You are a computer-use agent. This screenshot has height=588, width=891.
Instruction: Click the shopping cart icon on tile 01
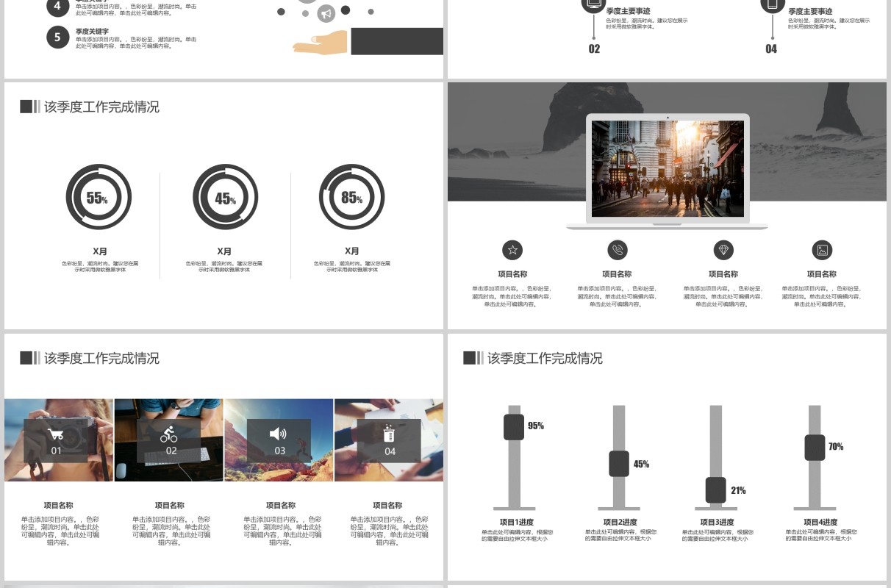pos(56,434)
